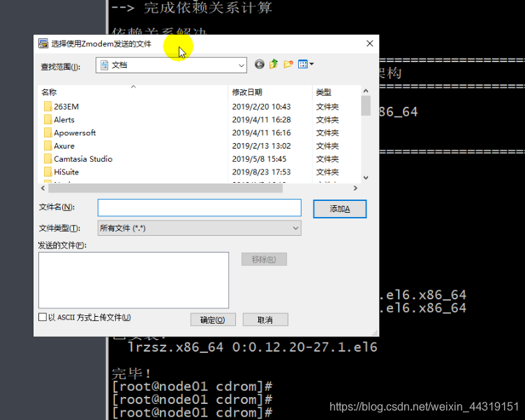
Task: Open the 263EM folder
Action: coord(66,107)
